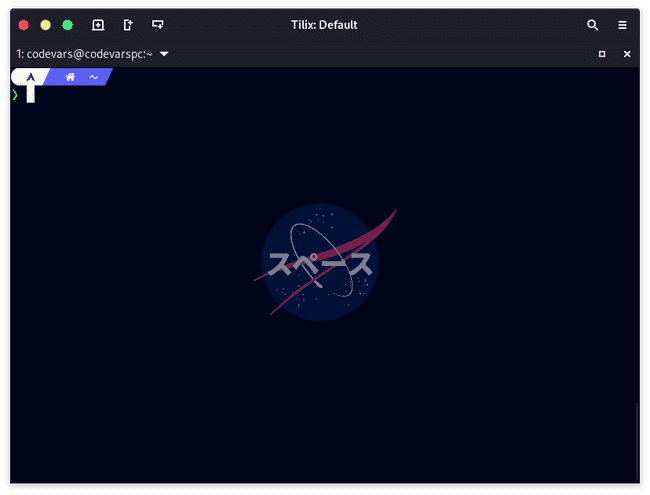Screen dimensions: 650x495
Task: Maximize the terminal pane
Action: click(602, 54)
